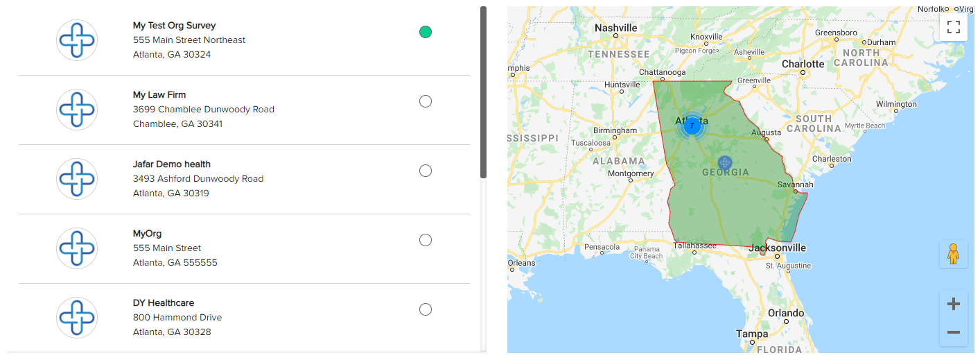Select the Jafar Demo health radio button
The height and width of the screenshot is (360, 980).
click(x=426, y=171)
